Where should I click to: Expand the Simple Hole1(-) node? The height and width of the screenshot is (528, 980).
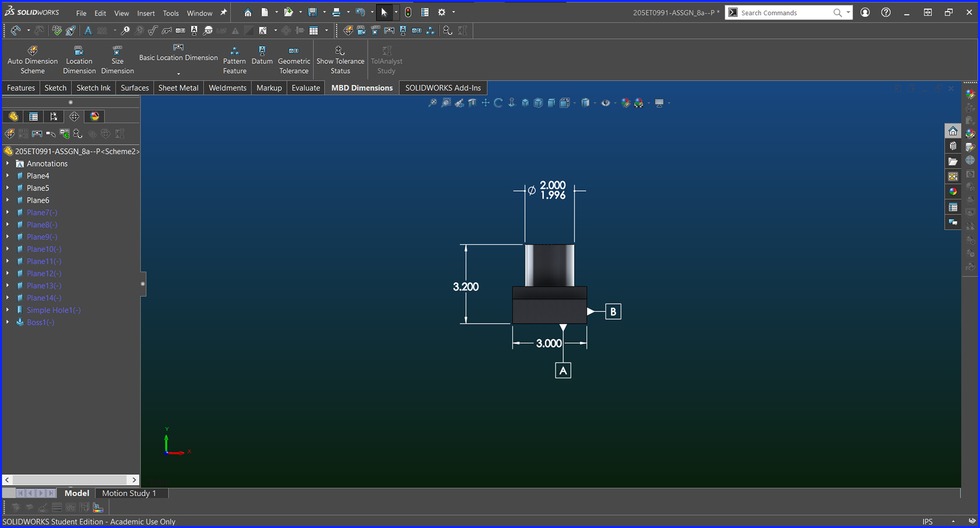[8, 310]
